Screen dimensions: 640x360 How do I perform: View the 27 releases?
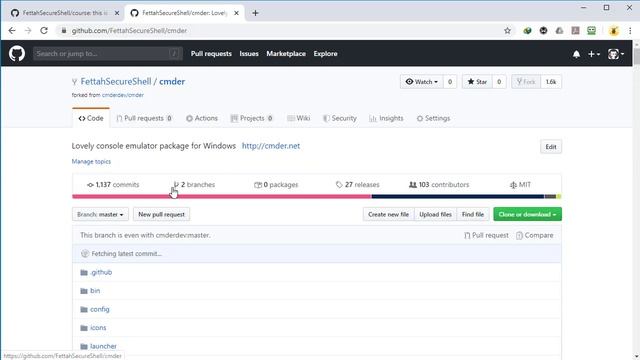pos(358,184)
